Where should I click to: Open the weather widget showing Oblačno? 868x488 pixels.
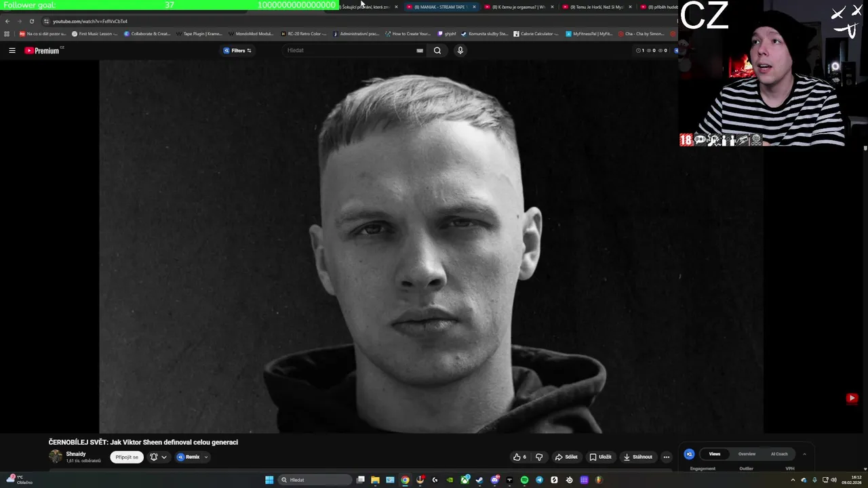click(19, 480)
